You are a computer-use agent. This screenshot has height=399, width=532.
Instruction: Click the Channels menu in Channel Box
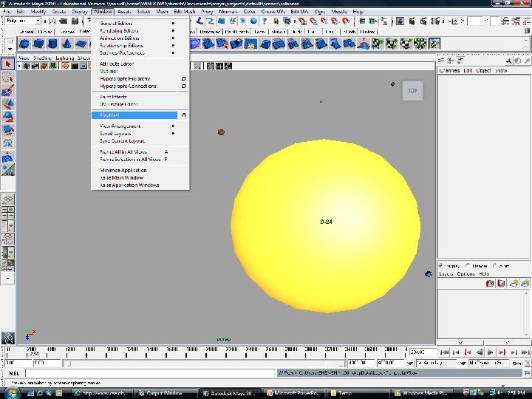[x=449, y=71]
